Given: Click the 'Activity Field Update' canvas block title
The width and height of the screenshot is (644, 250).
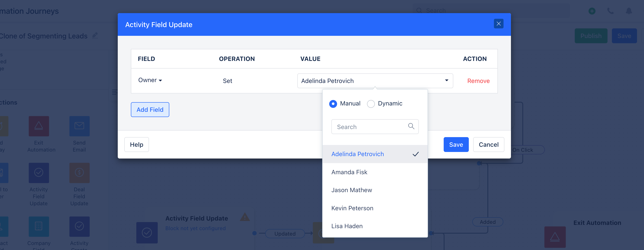Looking at the screenshot, I should click(197, 218).
